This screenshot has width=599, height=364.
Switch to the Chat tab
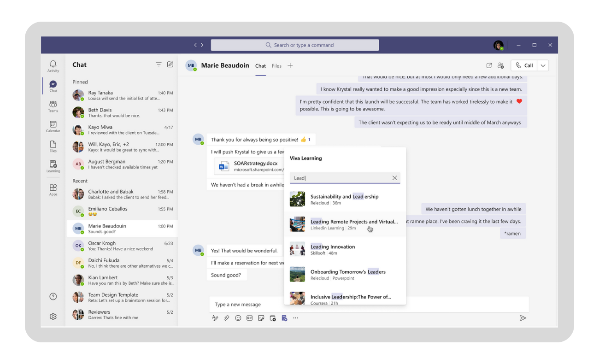click(x=260, y=66)
